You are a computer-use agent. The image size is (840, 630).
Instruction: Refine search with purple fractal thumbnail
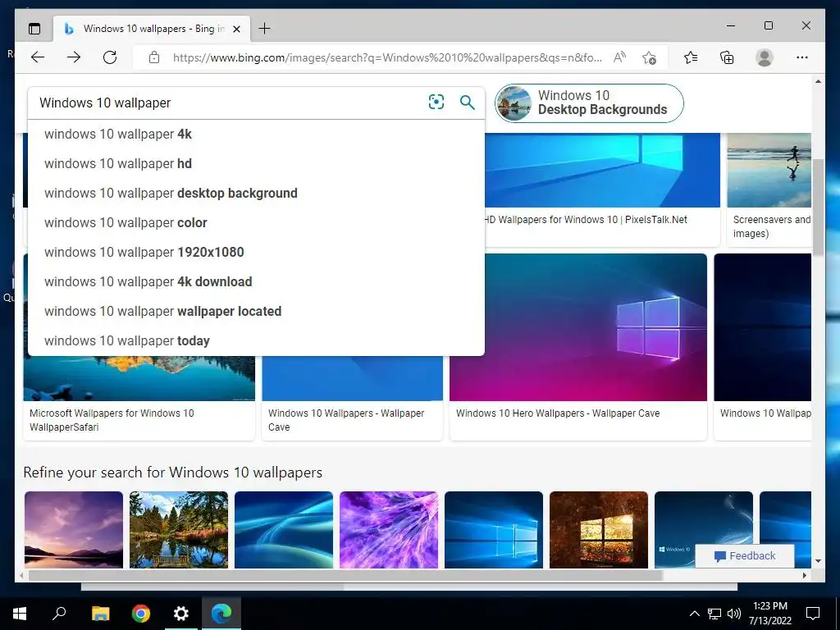click(x=389, y=529)
